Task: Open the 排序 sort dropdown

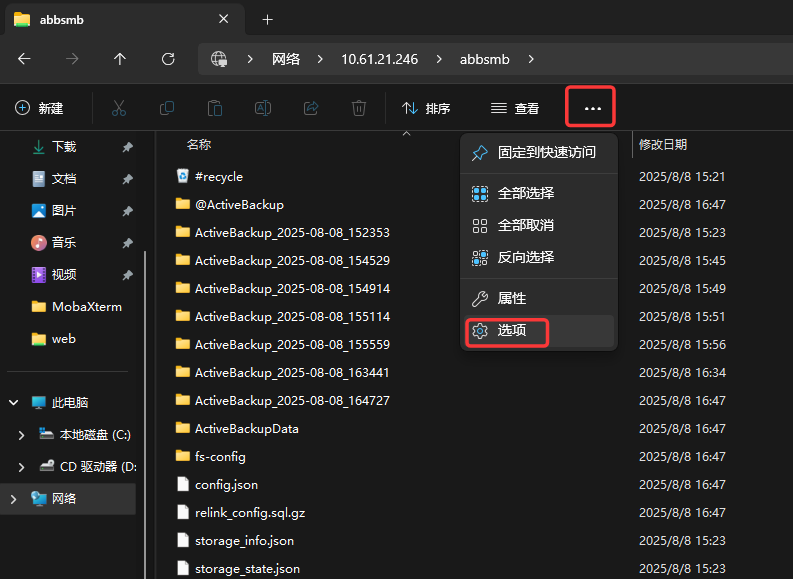Action: [426, 108]
